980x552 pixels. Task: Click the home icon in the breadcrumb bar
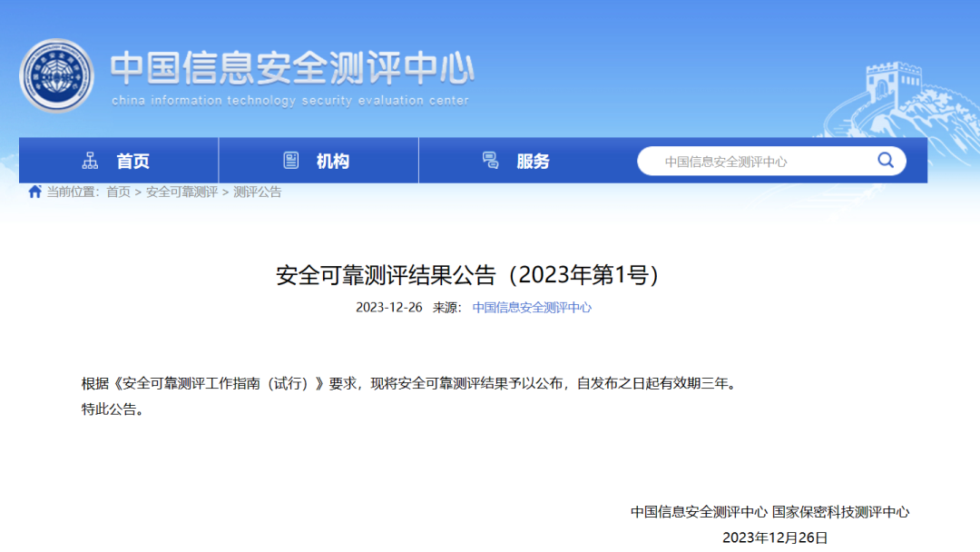pyautogui.click(x=34, y=192)
